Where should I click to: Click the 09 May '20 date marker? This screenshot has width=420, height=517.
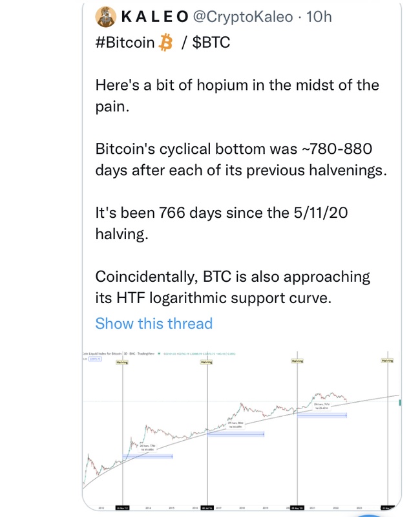[297, 507]
